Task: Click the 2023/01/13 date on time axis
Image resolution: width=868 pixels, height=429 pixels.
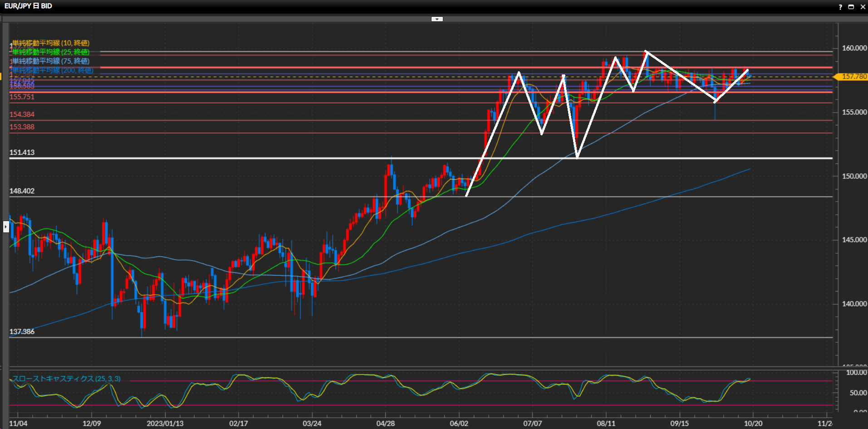Action: coord(165,424)
